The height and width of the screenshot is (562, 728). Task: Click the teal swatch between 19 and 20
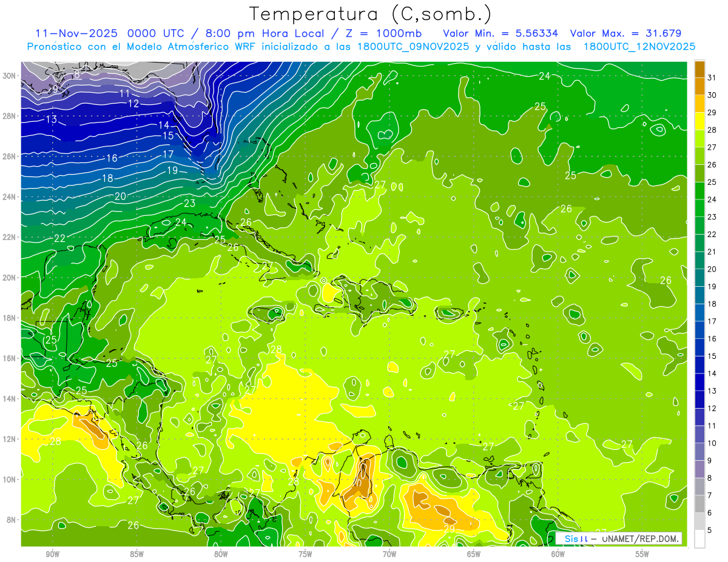(x=699, y=278)
